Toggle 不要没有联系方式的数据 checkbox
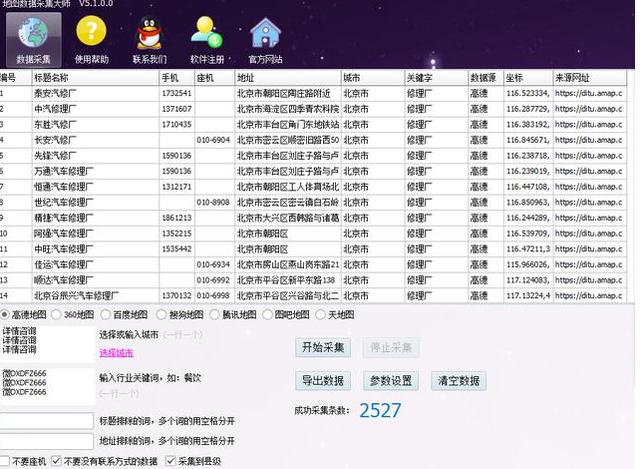640x469 pixels. pos(57,461)
